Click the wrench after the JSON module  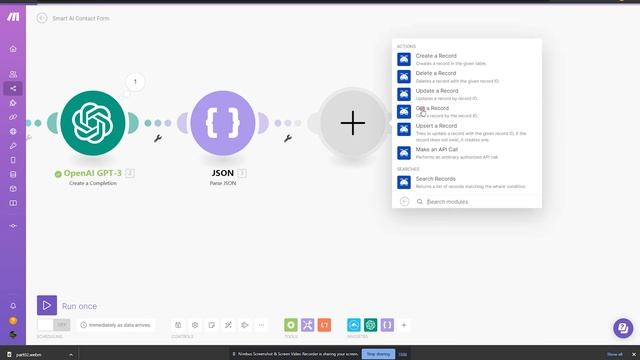coord(288,138)
